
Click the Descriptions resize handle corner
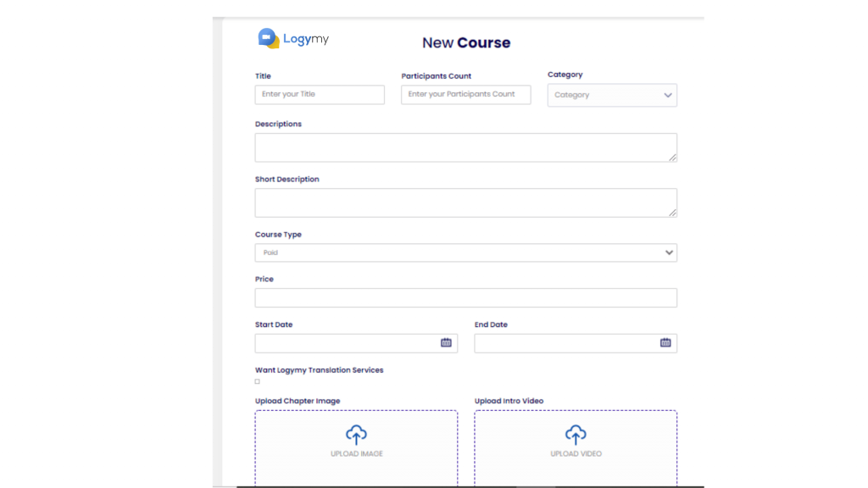pos(672,158)
